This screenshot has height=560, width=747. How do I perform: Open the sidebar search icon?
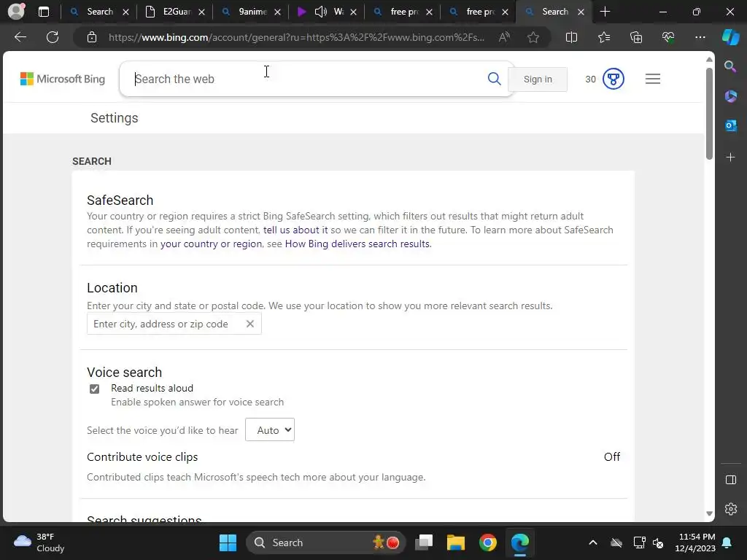730,66
